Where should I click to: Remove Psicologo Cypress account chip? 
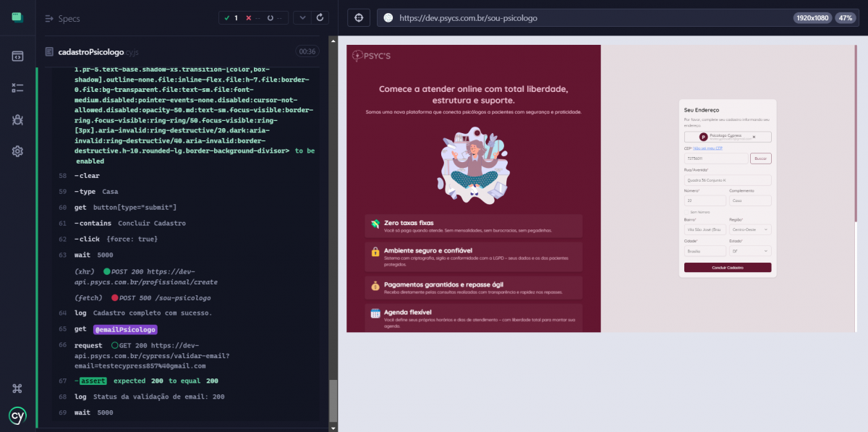[x=754, y=137]
